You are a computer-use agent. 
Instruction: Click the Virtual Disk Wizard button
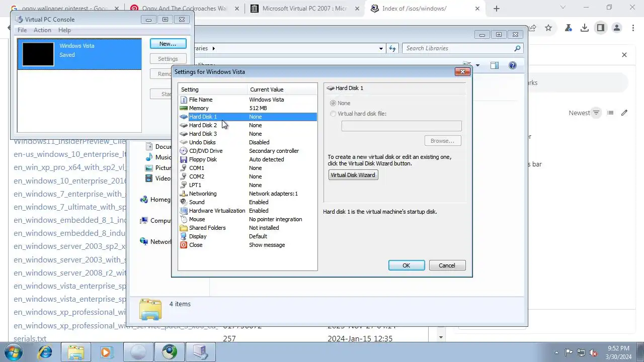coord(353,175)
